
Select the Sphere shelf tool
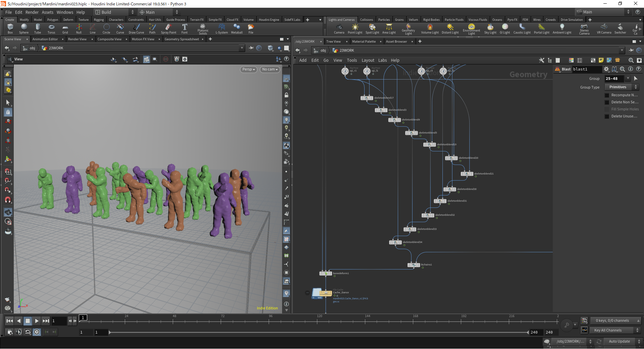click(x=24, y=29)
